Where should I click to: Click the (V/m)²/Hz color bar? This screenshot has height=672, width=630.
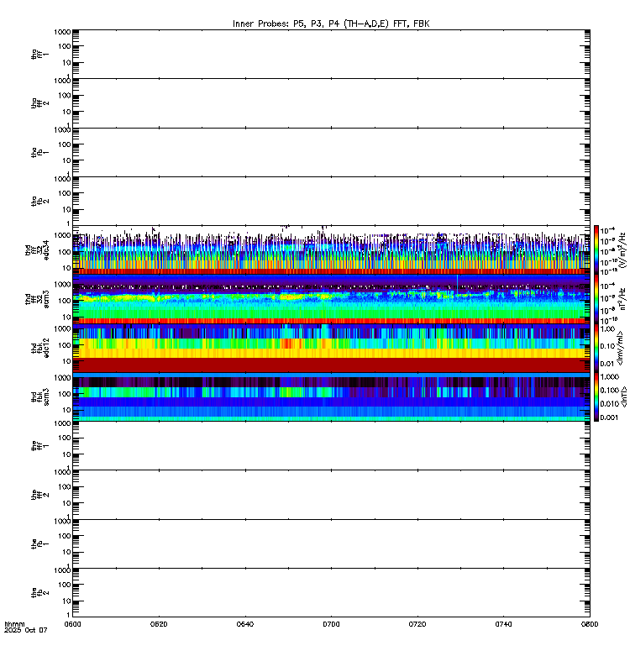coord(596,250)
